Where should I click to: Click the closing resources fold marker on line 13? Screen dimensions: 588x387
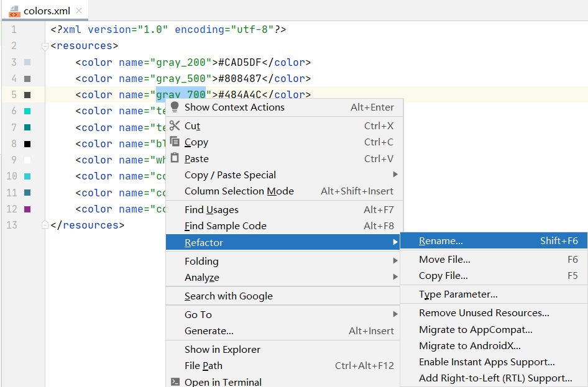pos(45,225)
